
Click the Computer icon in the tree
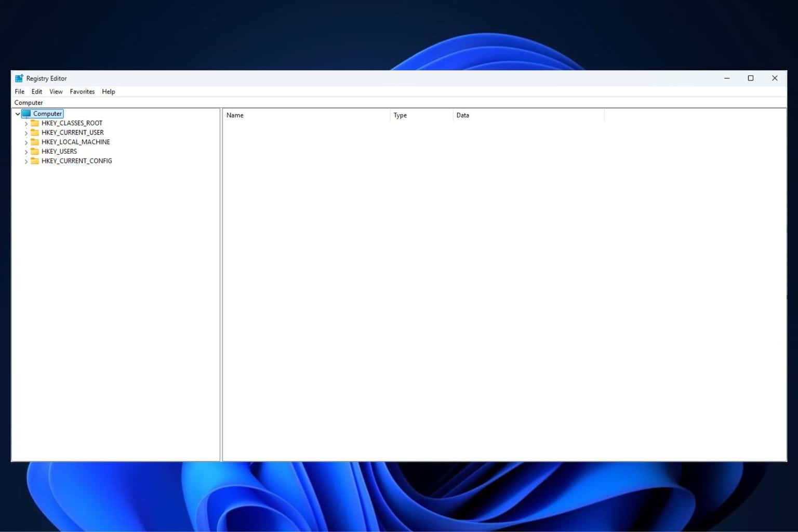coord(26,113)
